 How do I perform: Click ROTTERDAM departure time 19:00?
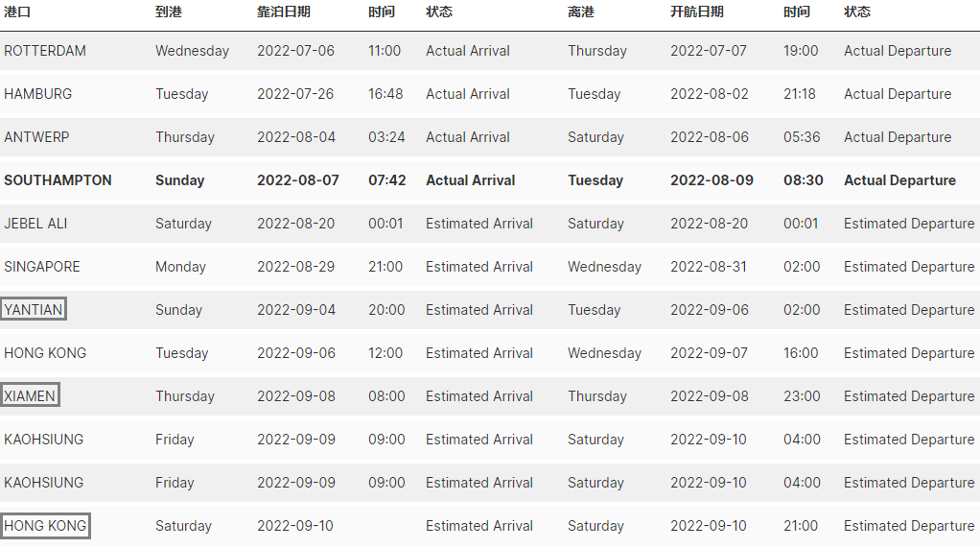[x=801, y=51]
